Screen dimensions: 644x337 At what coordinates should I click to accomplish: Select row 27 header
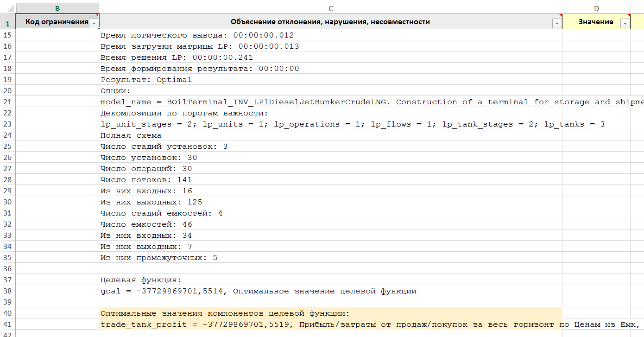coord(7,169)
